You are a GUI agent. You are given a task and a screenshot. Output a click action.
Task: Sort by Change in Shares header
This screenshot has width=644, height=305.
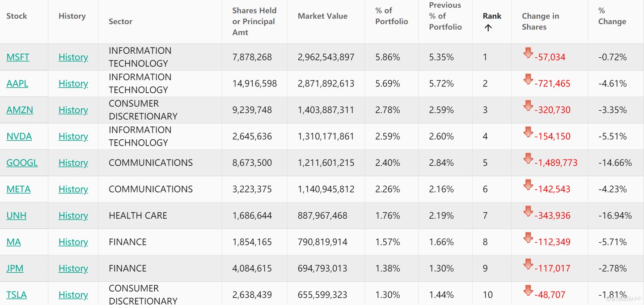click(540, 21)
